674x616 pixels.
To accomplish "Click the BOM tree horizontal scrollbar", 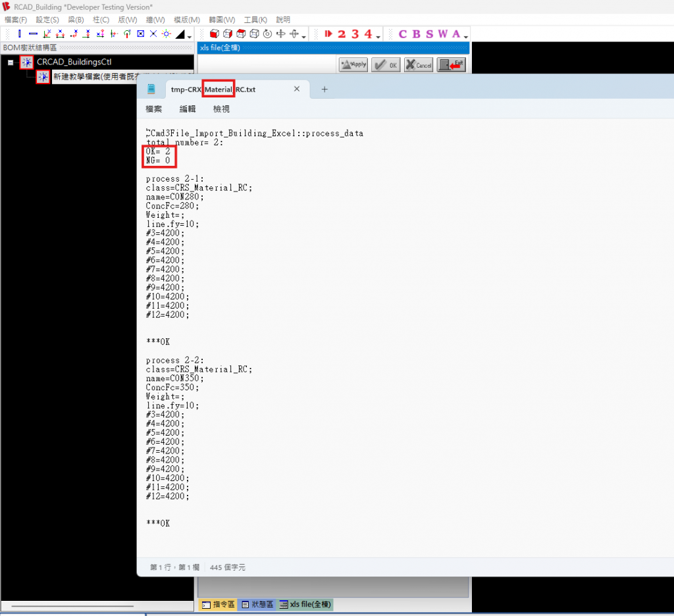I will pos(72,606).
